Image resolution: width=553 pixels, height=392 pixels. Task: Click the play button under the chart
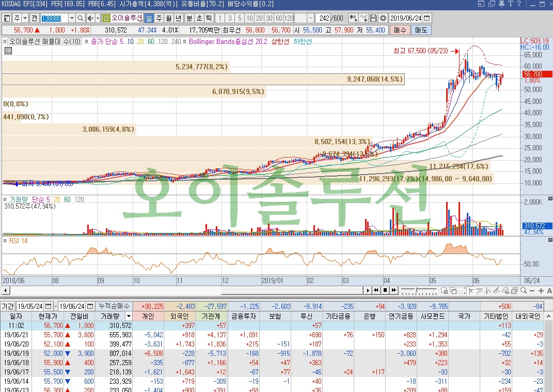pos(368,290)
